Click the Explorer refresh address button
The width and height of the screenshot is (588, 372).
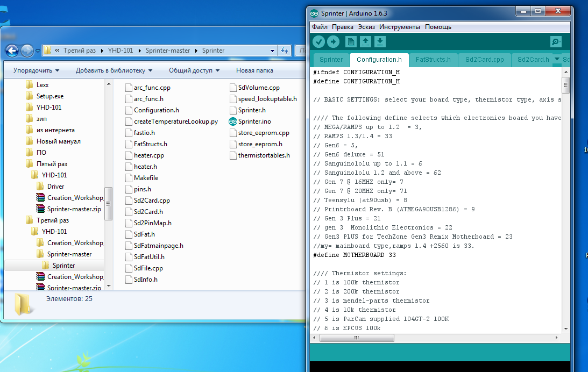[x=285, y=51]
